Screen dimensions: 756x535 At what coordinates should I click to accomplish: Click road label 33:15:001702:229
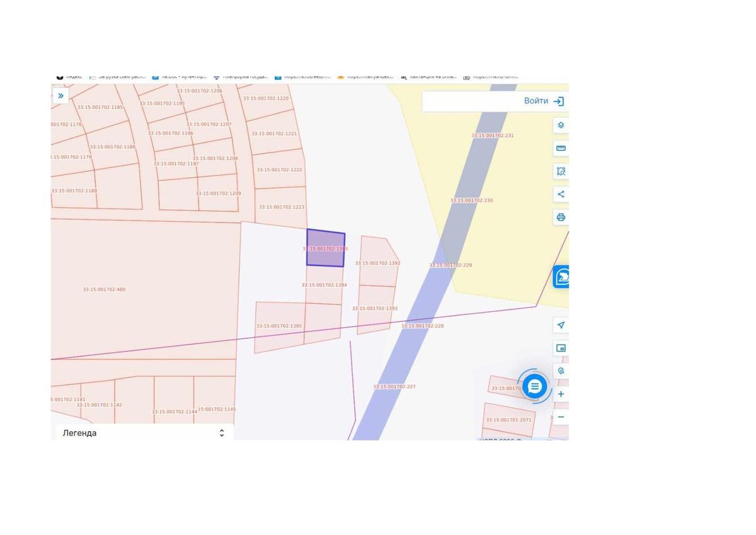[450, 265]
